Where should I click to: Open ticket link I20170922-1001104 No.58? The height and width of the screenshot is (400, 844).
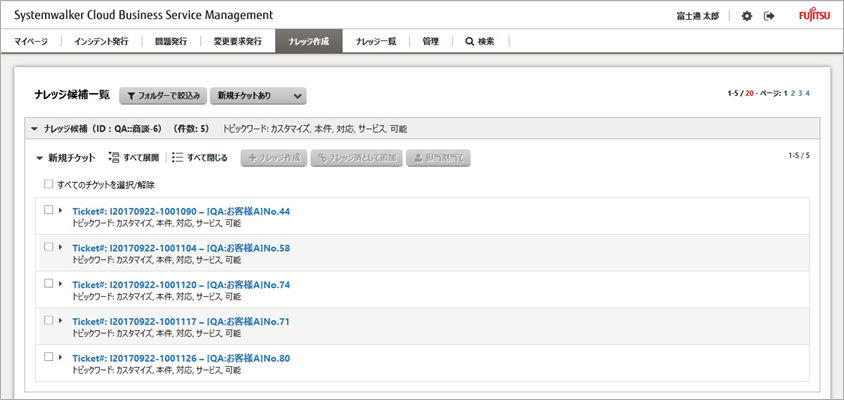pyautogui.click(x=181, y=248)
